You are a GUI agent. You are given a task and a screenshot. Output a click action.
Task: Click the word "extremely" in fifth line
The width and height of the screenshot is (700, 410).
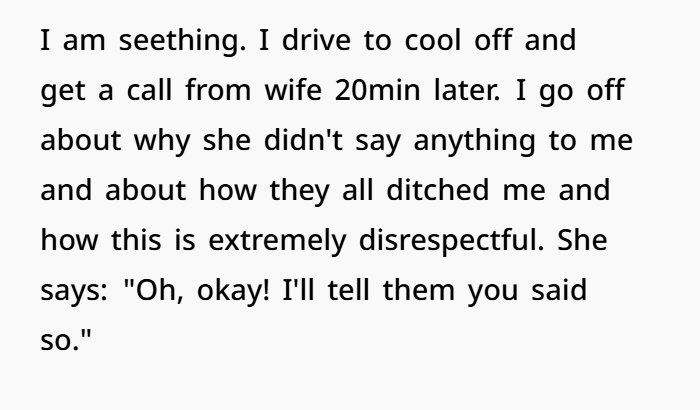point(277,241)
